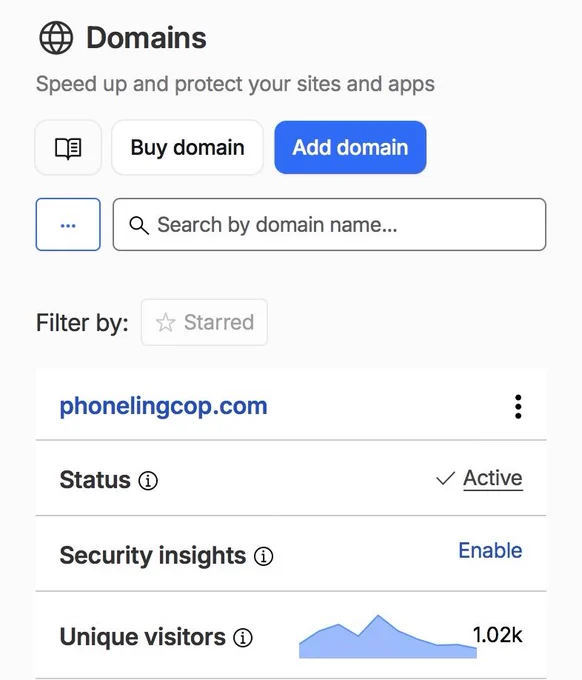Screen dimensions: 582x680
Task: Click the info icon next to Unique visitors
Action: pos(242,638)
